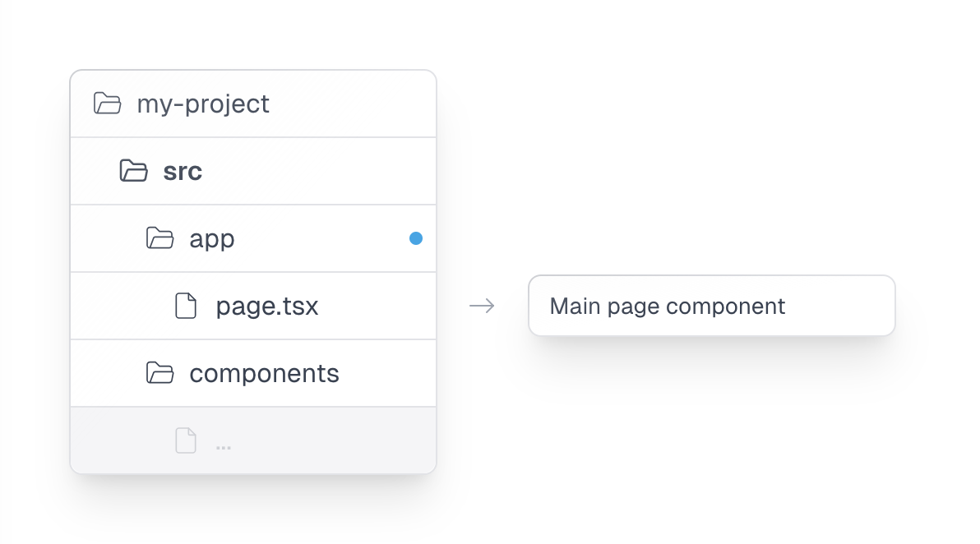Click the src open-folder icon
Viewport: 980px width, 544px height.
tap(133, 171)
